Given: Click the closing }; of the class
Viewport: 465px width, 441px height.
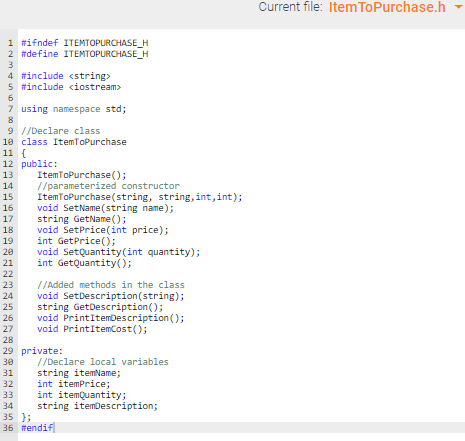Looking at the screenshot, I should pos(26,417).
